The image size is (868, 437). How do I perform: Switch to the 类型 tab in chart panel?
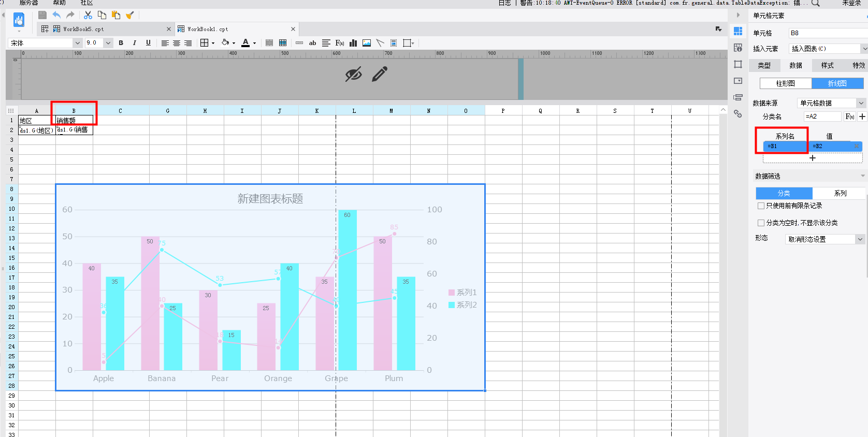coord(764,65)
